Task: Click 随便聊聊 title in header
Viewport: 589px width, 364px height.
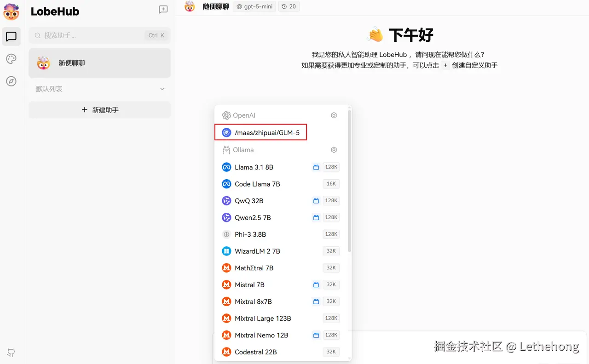Action: 216,6
